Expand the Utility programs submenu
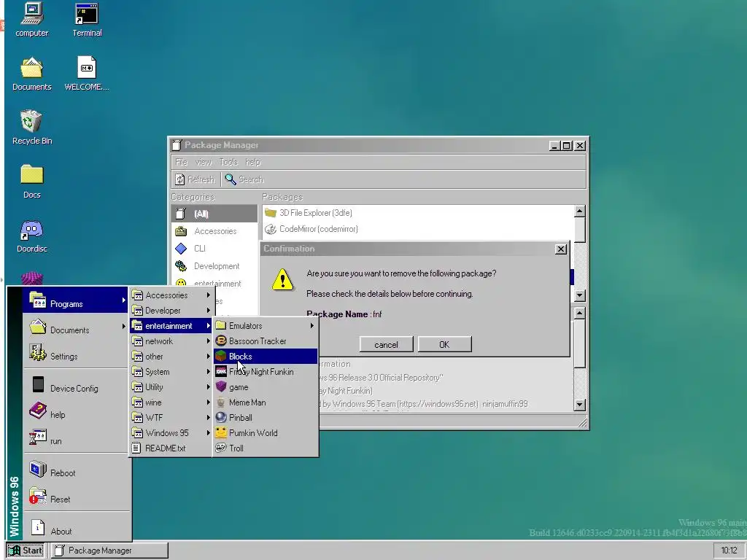747x560 pixels. click(171, 387)
